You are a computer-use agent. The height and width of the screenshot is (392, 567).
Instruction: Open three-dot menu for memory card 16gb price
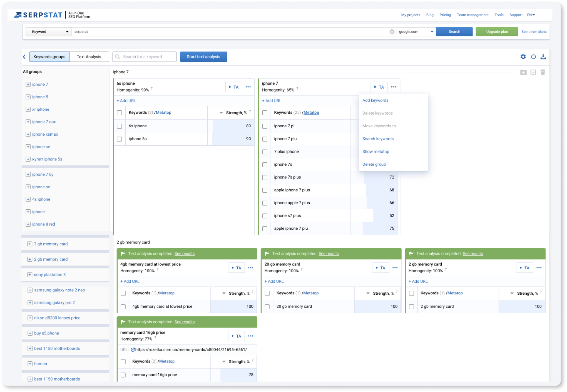pos(251,336)
